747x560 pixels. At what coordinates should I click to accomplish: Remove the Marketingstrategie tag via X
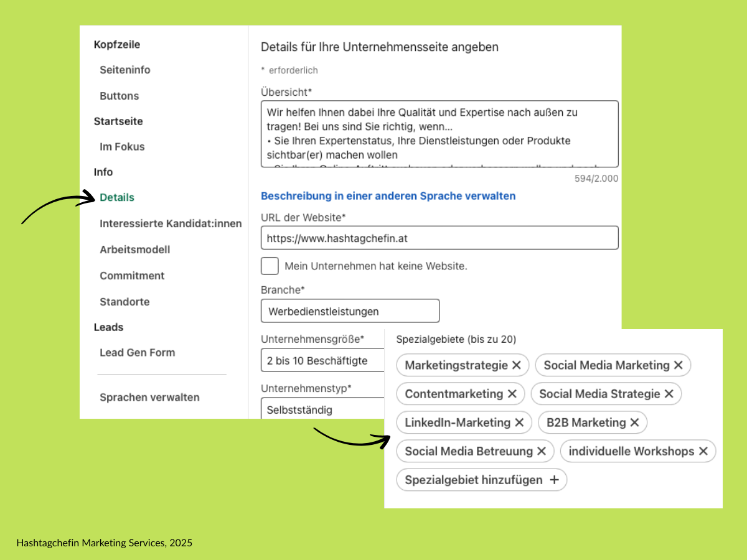516,365
